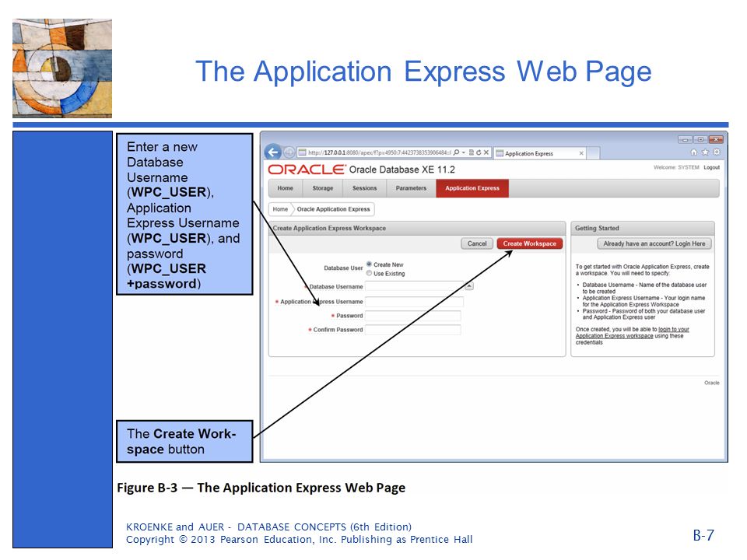747x560 pixels.
Task: Click the Confirm Password input field
Action: pos(412,330)
